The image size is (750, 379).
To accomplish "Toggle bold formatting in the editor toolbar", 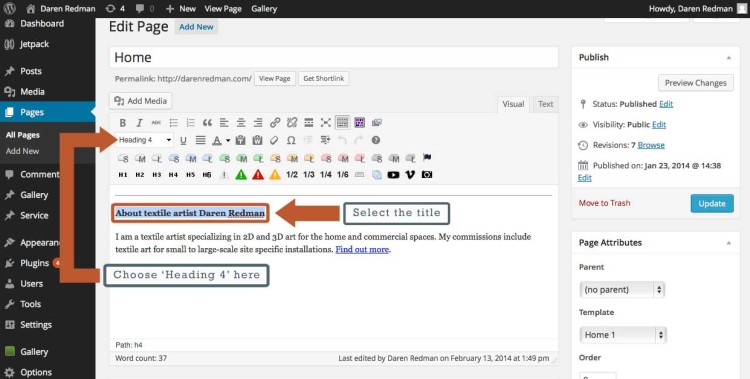I will click(x=122, y=123).
